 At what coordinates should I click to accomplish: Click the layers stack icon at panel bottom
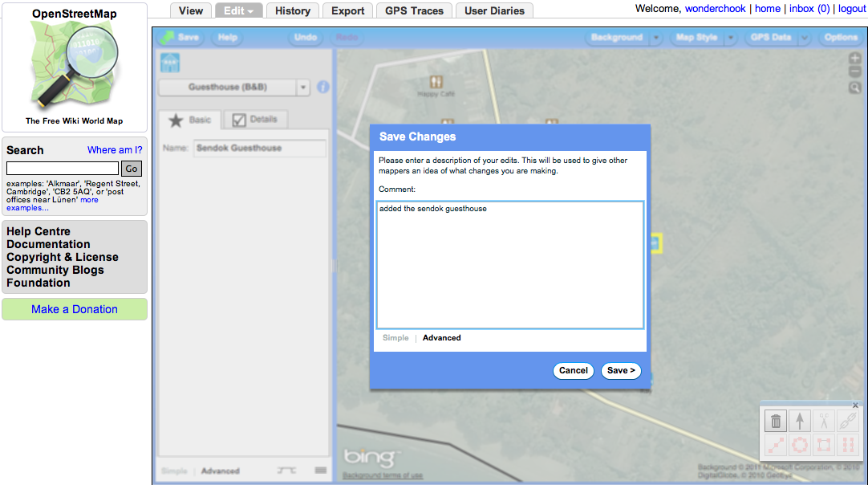click(321, 471)
